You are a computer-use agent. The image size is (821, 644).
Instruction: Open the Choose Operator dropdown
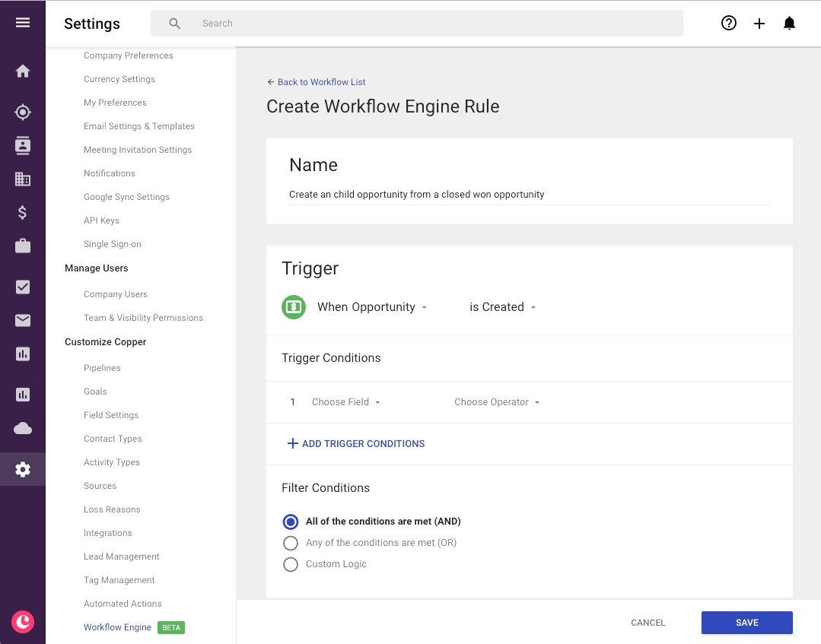[x=497, y=401]
